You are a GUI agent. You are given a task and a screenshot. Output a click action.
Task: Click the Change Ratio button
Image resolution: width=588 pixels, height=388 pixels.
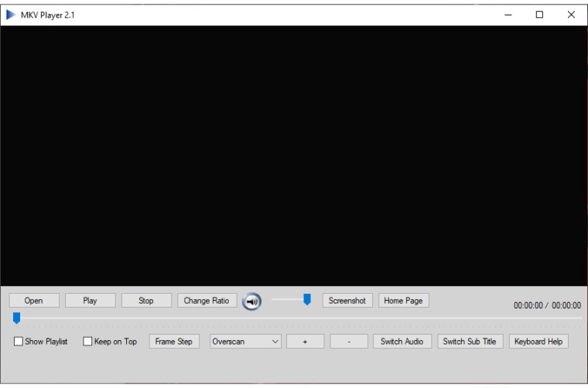[x=207, y=301]
